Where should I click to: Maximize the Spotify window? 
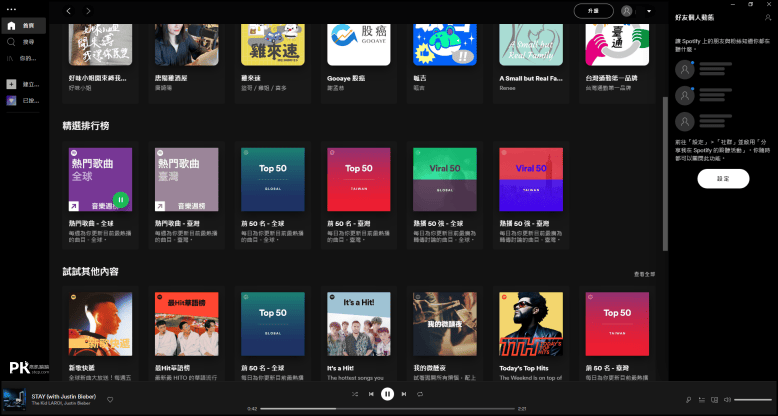click(x=751, y=4)
